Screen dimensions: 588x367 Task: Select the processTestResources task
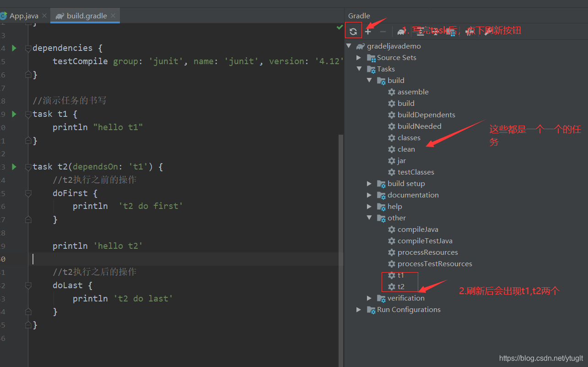click(435, 263)
